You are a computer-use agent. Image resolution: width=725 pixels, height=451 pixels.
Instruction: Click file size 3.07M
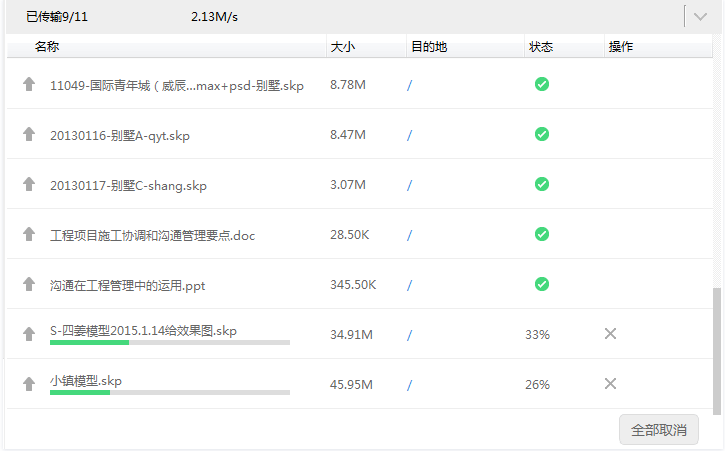click(x=348, y=185)
